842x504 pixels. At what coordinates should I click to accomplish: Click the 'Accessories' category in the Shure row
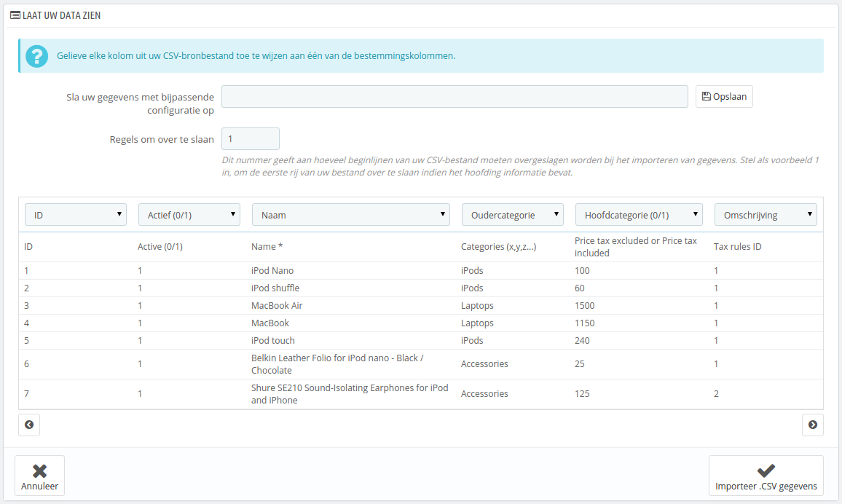[484, 394]
